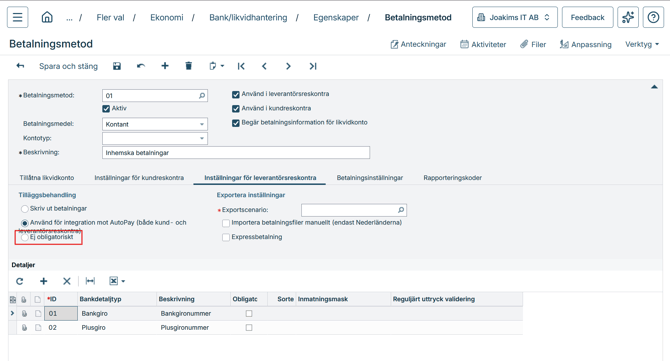Toggle Använd i leverantörsreskontra checkbox
670x361 pixels.
(235, 94)
